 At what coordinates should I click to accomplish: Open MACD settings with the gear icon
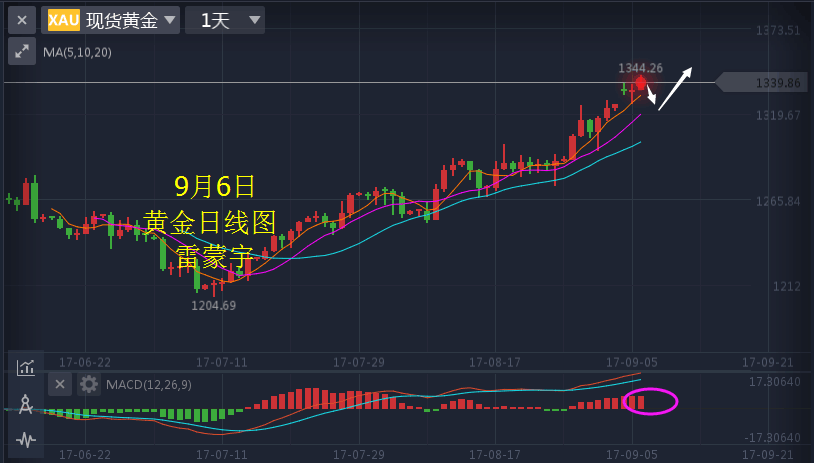coord(90,385)
